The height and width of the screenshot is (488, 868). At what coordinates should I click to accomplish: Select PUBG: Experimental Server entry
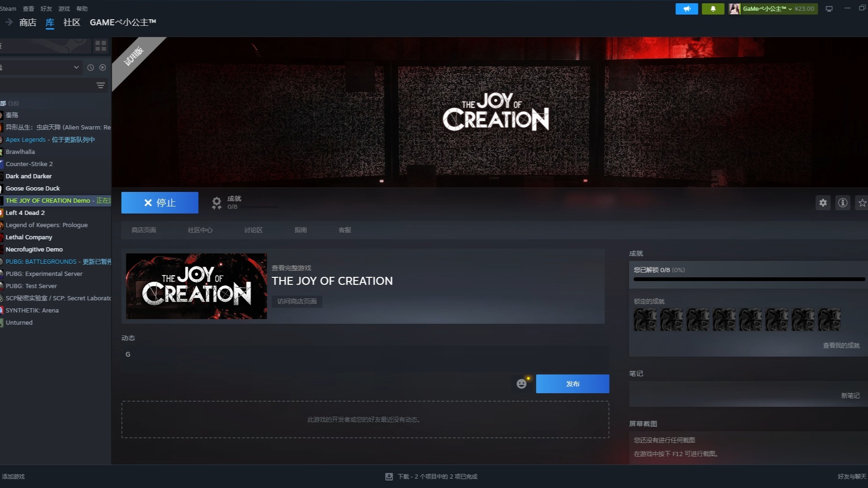pos(55,274)
